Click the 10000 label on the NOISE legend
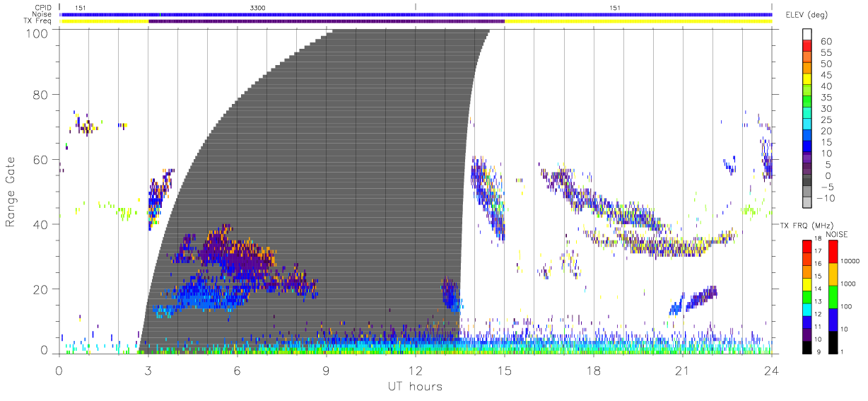This screenshot has height=401, width=868. tap(850, 261)
